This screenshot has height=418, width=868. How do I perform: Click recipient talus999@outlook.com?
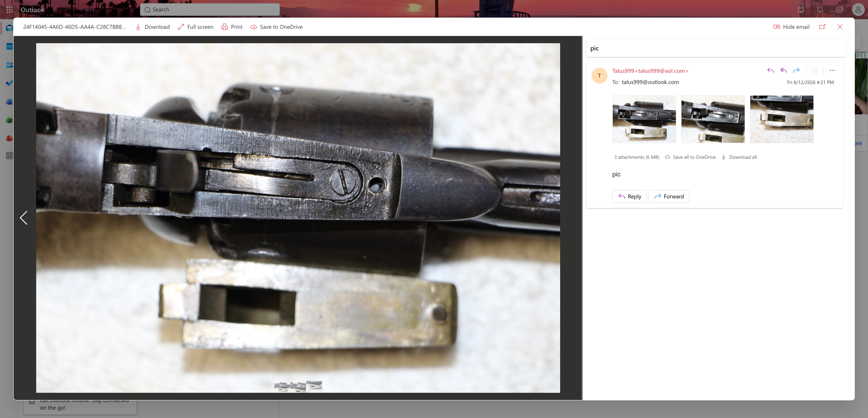pyautogui.click(x=650, y=82)
